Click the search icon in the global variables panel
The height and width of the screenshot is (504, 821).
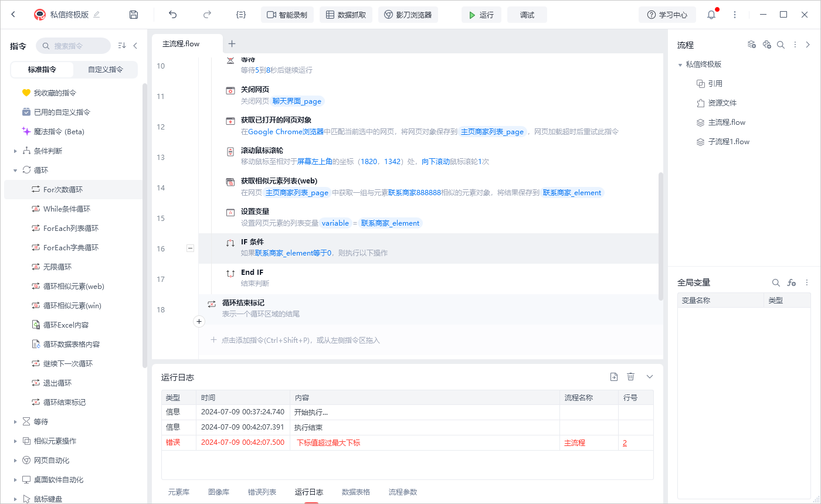tap(776, 282)
